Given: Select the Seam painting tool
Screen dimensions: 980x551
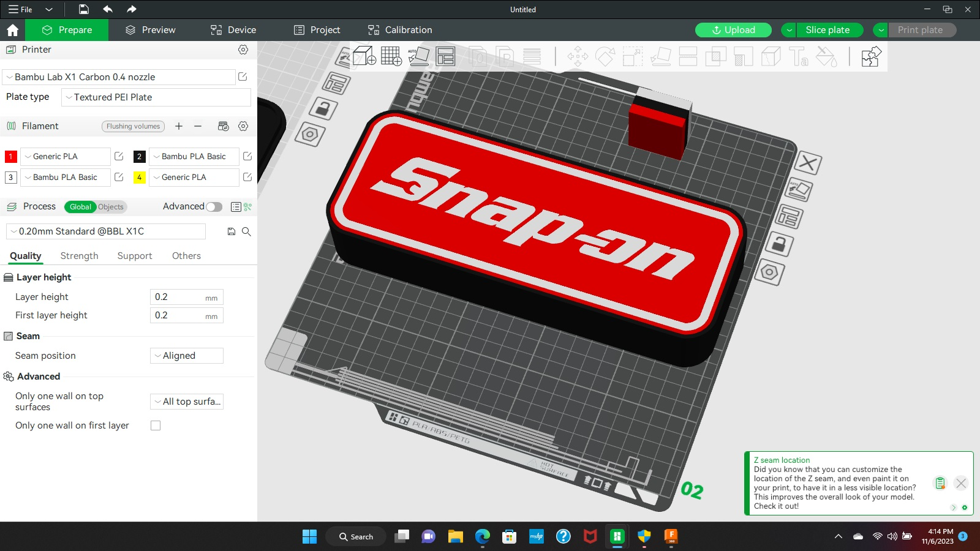Looking at the screenshot, I should (771, 56).
